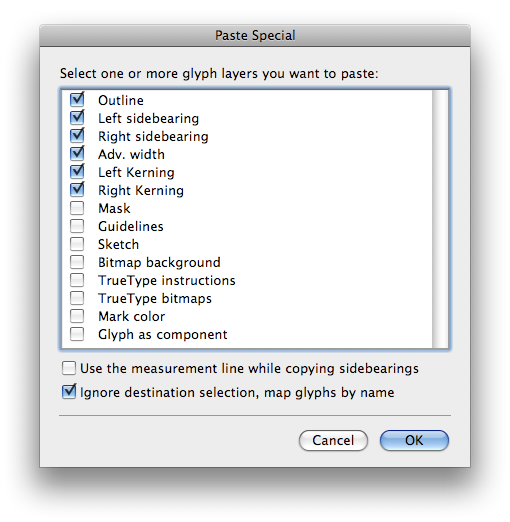Enable Use the measurement line option
The height and width of the screenshot is (522, 510).
(69, 368)
